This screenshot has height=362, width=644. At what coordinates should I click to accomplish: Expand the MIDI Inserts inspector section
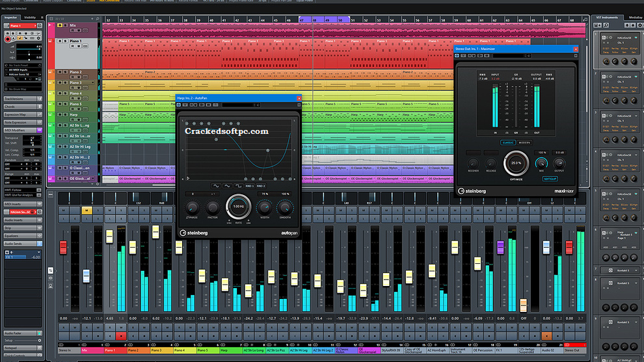[x=23, y=204]
